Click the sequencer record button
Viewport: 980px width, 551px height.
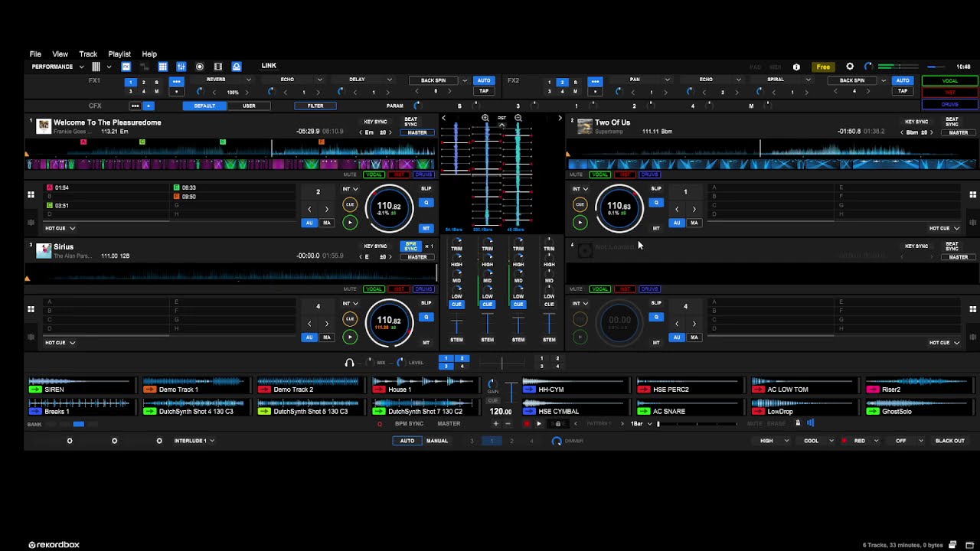point(527,423)
